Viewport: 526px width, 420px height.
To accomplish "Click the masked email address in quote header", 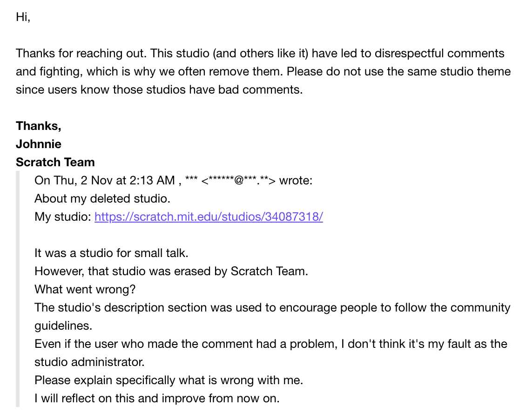I will pyautogui.click(x=238, y=181).
